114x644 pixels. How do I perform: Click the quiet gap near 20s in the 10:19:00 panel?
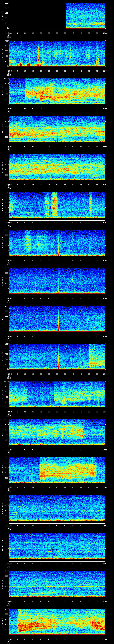coord(40,394)
